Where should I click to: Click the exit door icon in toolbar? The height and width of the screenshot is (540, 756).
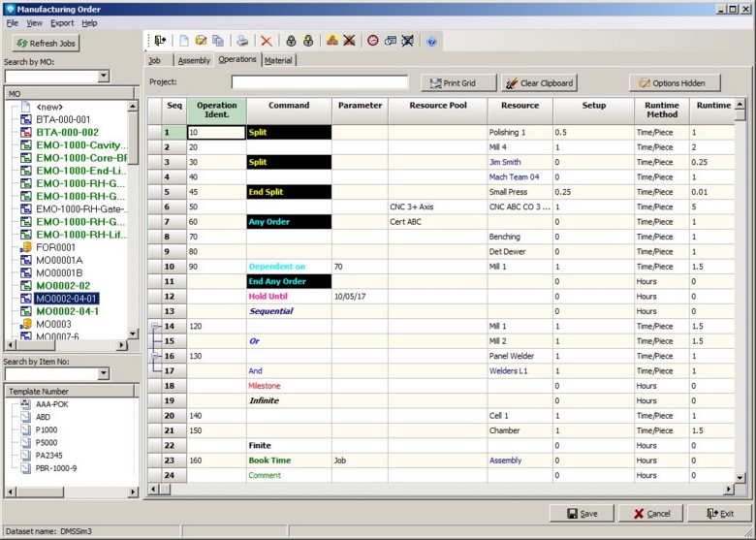coord(160,41)
